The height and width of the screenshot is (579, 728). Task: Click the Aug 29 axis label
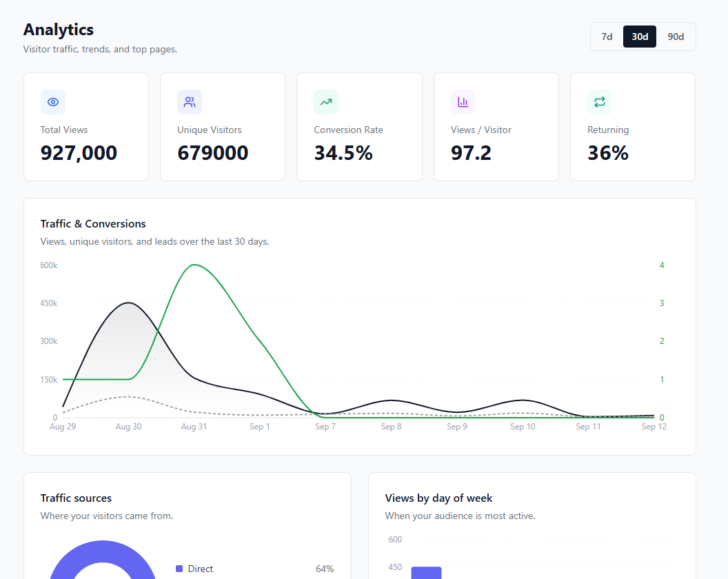pos(63,427)
